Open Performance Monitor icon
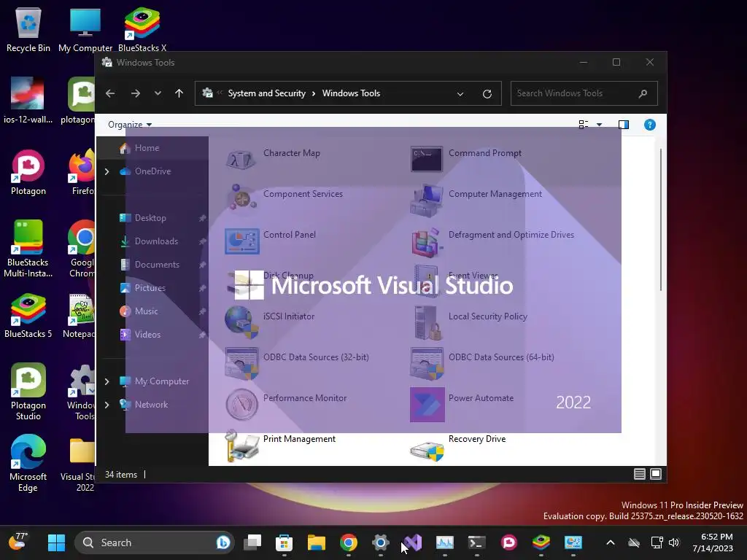The width and height of the screenshot is (747, 560). 241,404
